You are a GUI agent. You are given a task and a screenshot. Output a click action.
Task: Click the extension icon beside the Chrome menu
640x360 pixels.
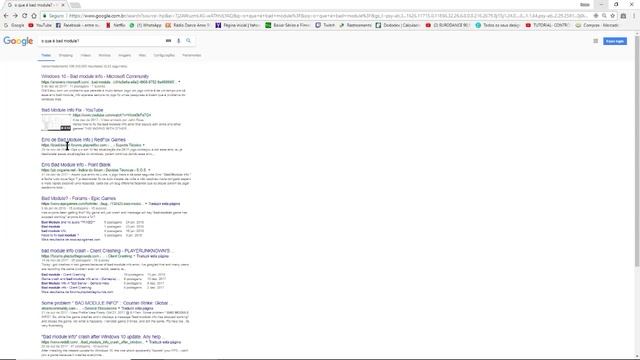coord(623,16)
